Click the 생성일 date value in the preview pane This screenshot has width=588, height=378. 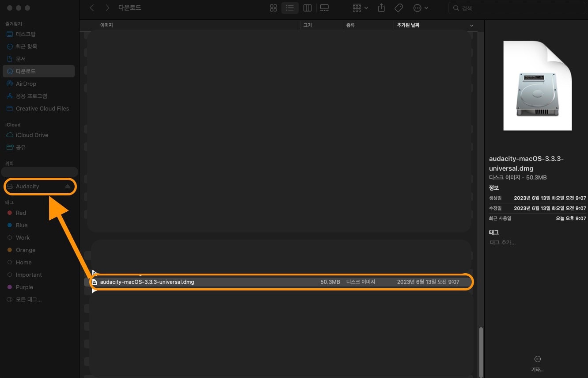550,198
